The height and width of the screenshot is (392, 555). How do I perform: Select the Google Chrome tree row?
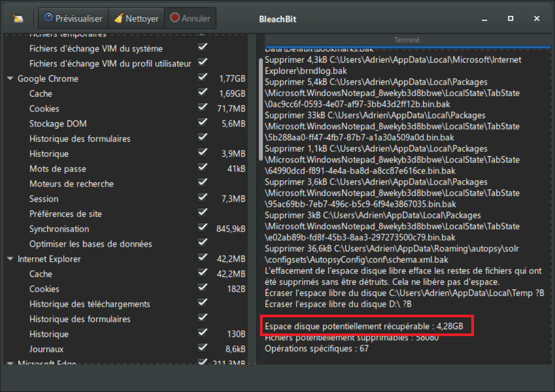coord(126,78)
